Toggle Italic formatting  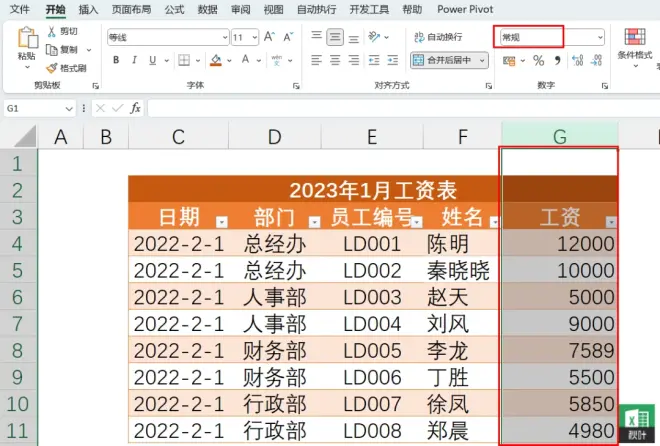(x=134, y=60)
